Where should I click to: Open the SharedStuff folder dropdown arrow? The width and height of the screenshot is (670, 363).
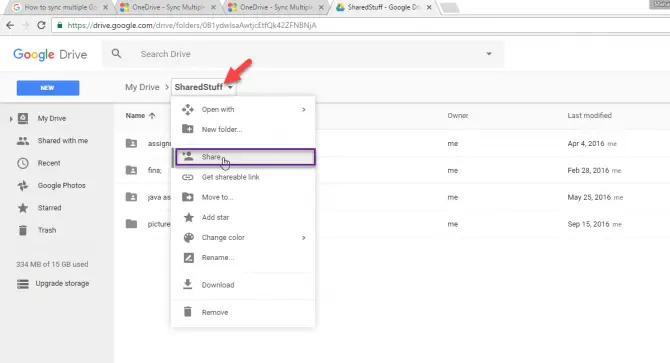coord(230,87)
